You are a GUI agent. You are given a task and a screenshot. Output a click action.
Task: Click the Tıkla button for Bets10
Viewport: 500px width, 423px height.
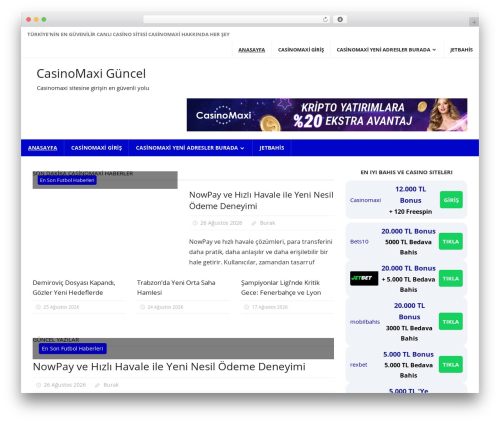point(451,241)
